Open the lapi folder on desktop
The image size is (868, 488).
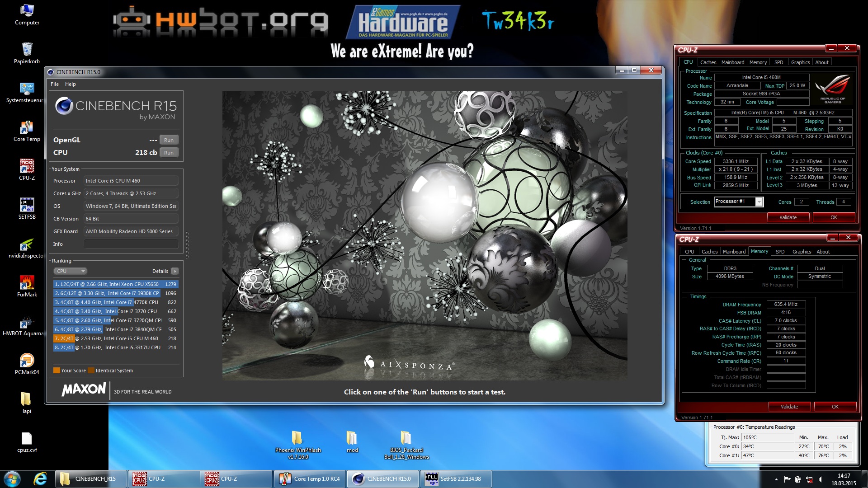27,403
